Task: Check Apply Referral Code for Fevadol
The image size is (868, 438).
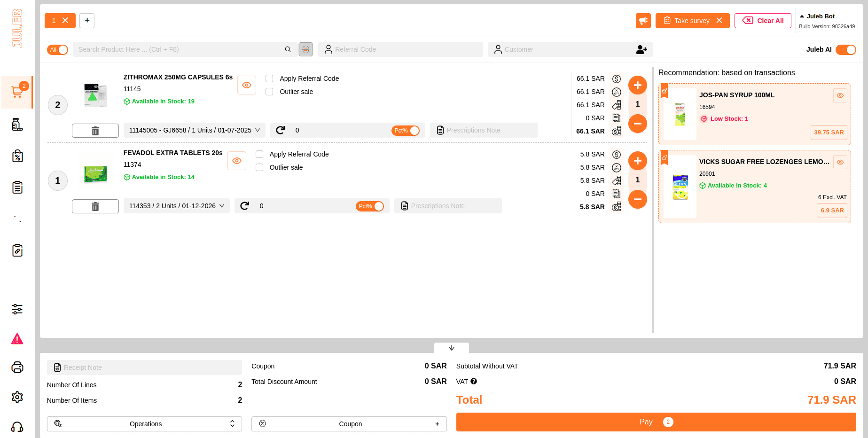Action: (259, 154)
